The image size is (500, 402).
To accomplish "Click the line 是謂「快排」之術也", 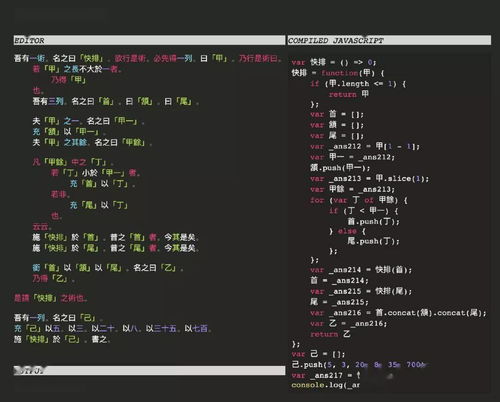I will (50, 298).
